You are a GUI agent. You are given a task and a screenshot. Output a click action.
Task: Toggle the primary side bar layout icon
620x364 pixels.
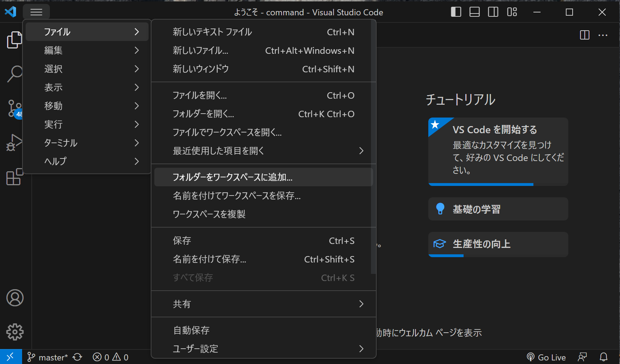456,12
